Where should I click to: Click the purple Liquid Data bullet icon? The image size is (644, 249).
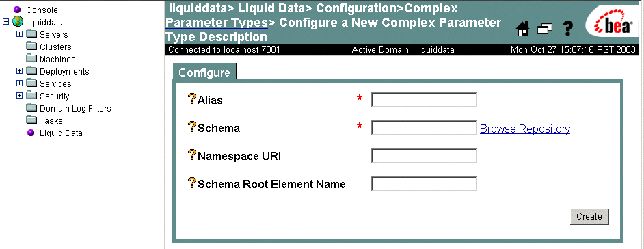pos(30,133)
